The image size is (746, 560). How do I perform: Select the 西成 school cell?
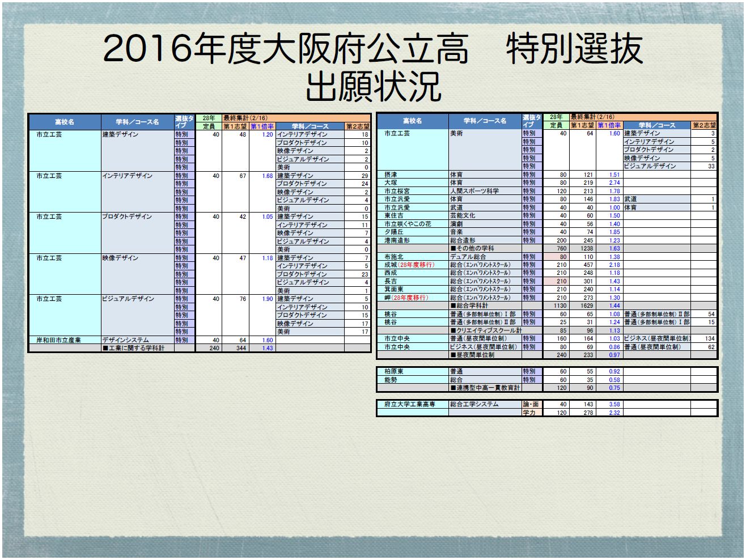[413, 273]
